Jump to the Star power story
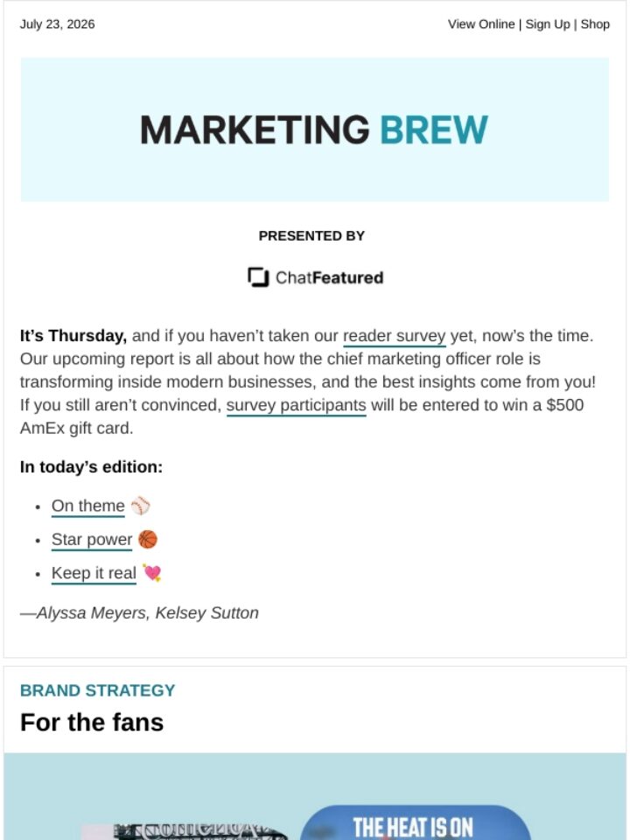The image size is (630, 840). pyautogui.click(x=92, y=540)
